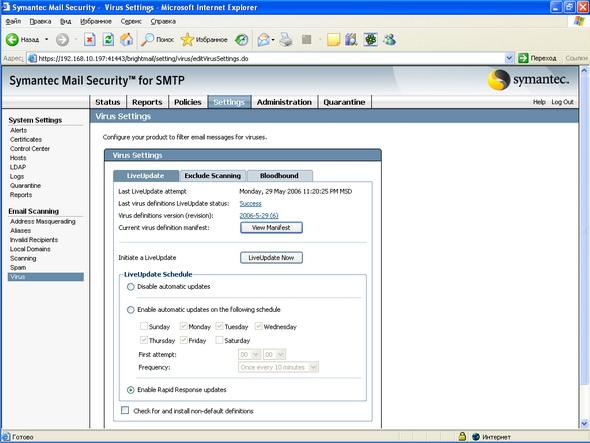Click the page scrollbar down arrow

pos(584,424)
